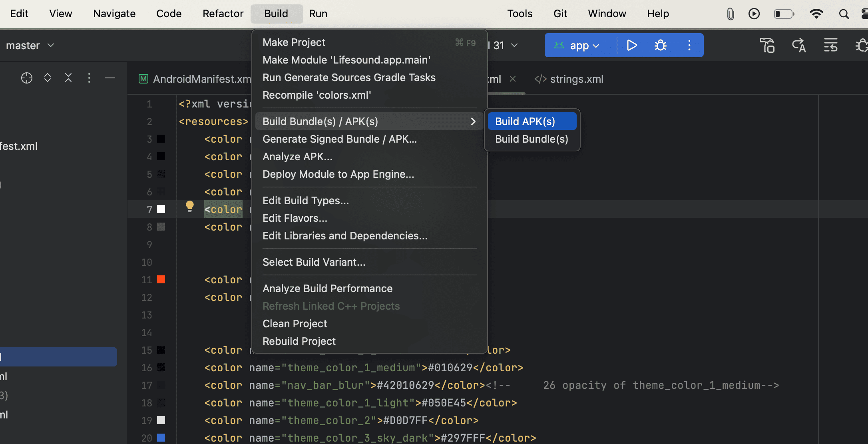Image resolution: width=868 pixels, height=444 pixels.
Task: Click the Select Opened File crosshair icon
Action: point(27,78)
